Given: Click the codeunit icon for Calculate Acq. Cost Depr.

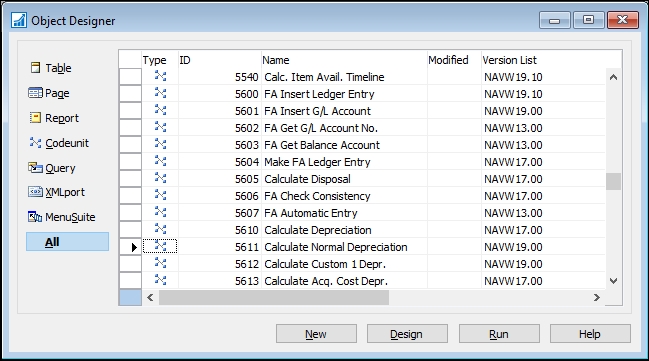Looking at the screenshot, I should click(x=160, y=279).
